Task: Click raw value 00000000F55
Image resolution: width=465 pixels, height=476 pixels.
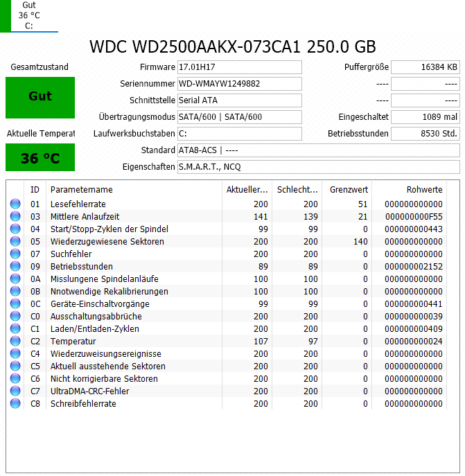Action: click(x=414, y=216)
